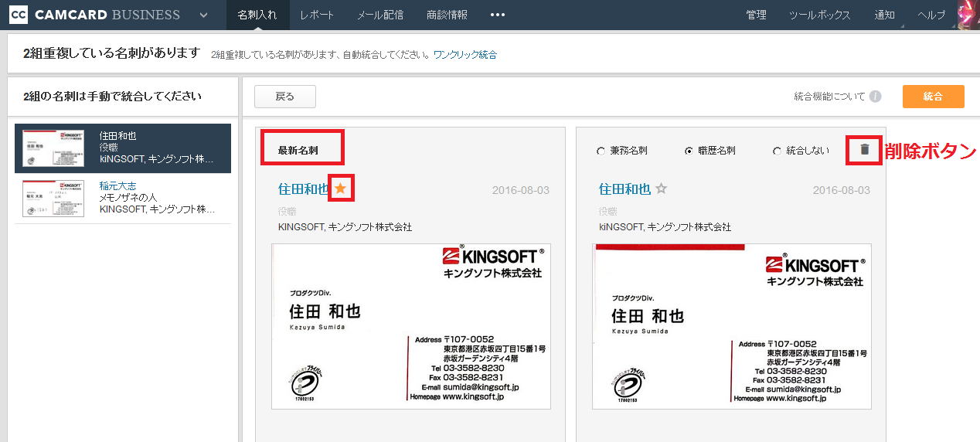Click 2016-08-03 date on latest card
Screen dimensions: 980x442
point(521,190)
